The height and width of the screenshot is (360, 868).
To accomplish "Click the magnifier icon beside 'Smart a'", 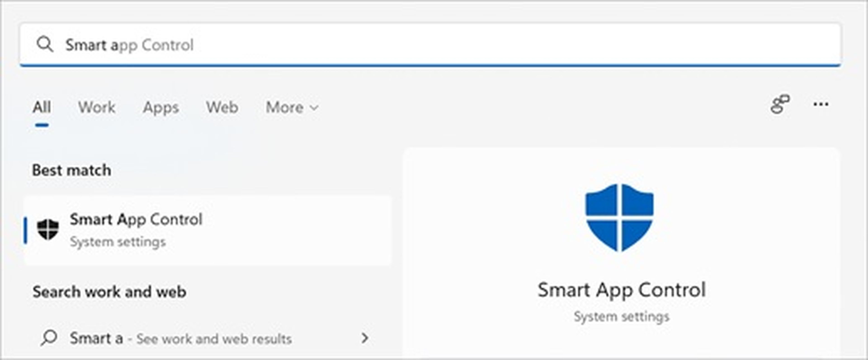I will 49,338.
